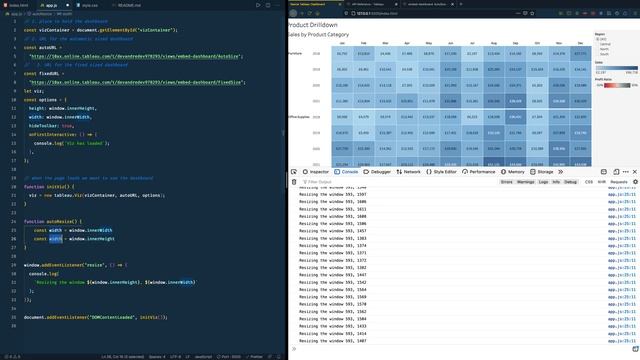Viewport: 640px width, 360px height.
Task: Select the Dec column header in heatmap
Action: click(x=580, y=43)
